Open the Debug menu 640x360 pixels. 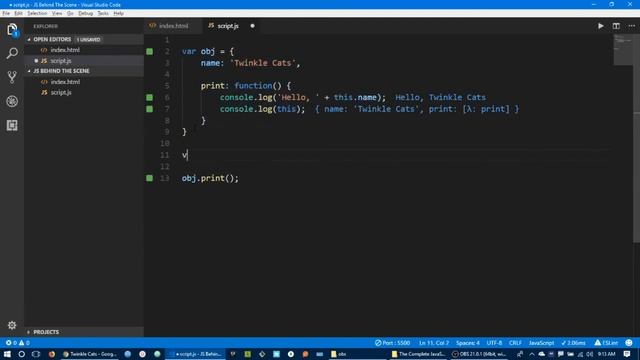pos(85,13)
